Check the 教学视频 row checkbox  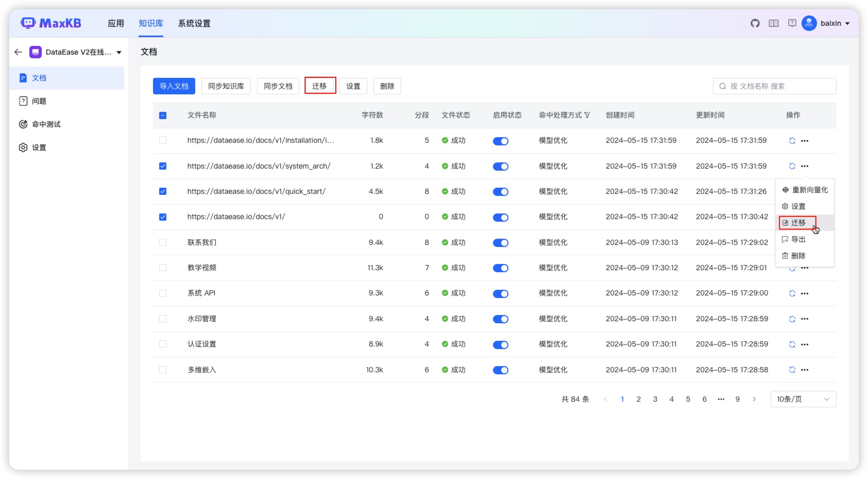tap(163, 268)
